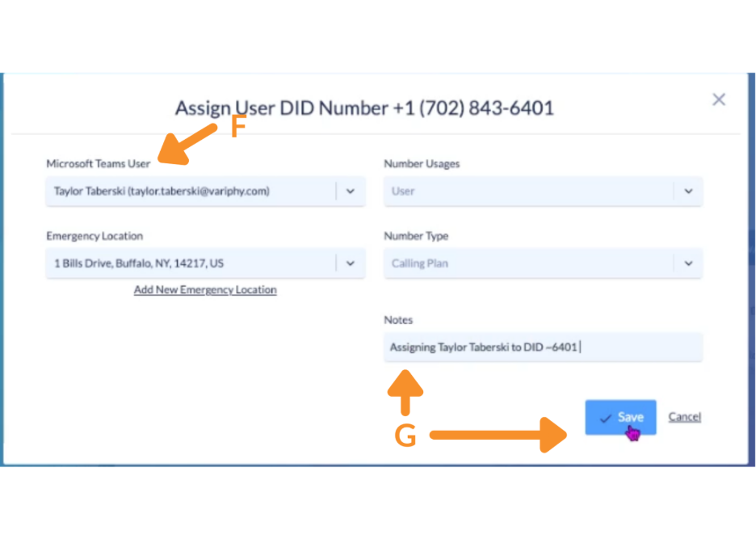Open the Number Type dropdown chevron
This screenshot has height=539, width=756.
(688, 263)
